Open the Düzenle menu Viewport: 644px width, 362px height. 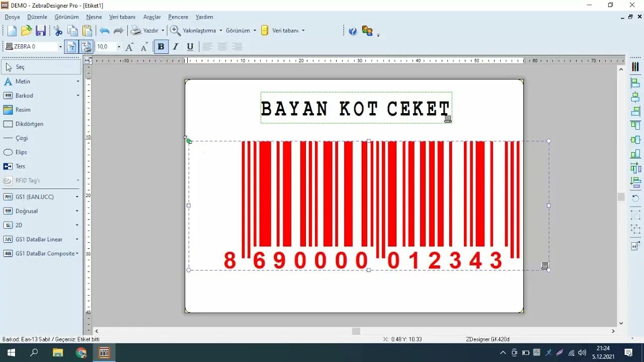tap(37, 17)
